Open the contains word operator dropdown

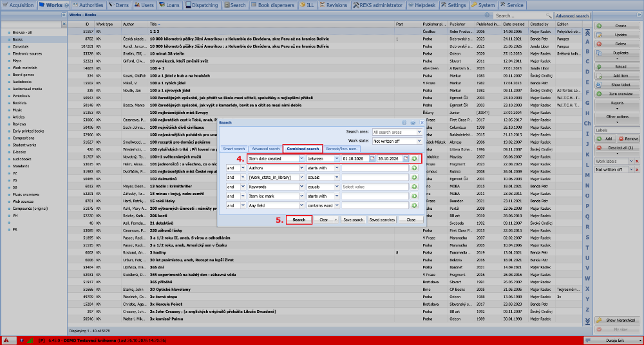coord(337,206)
